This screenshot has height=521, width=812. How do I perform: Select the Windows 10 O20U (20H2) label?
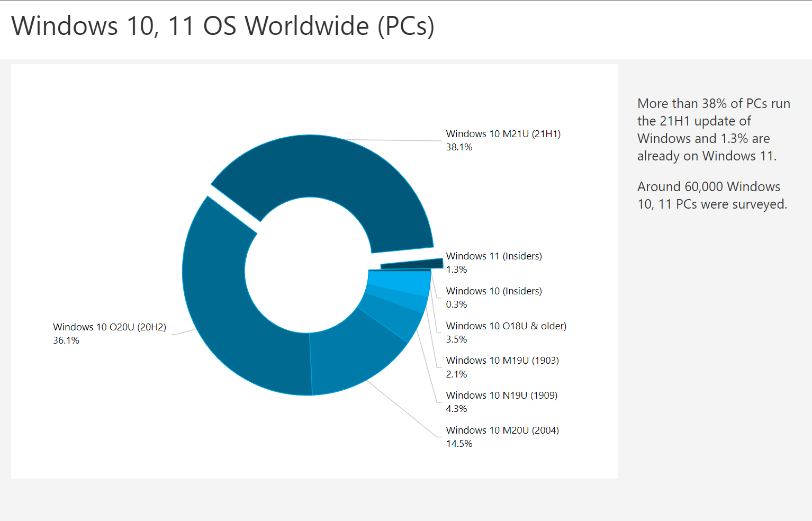(109, 327)
